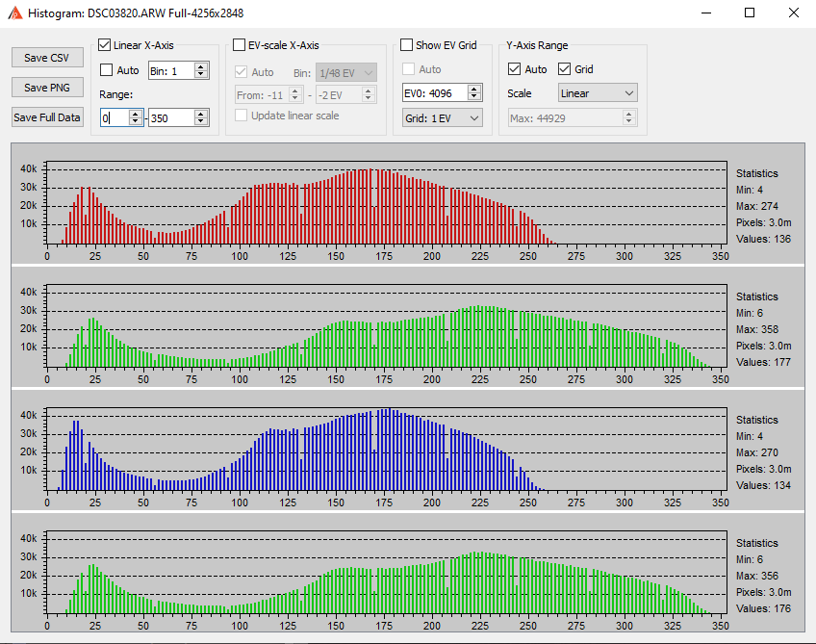Screen dimensions: 816x644
Task: Turn on Show EV Grid checkbox
Action: (408, 45)
